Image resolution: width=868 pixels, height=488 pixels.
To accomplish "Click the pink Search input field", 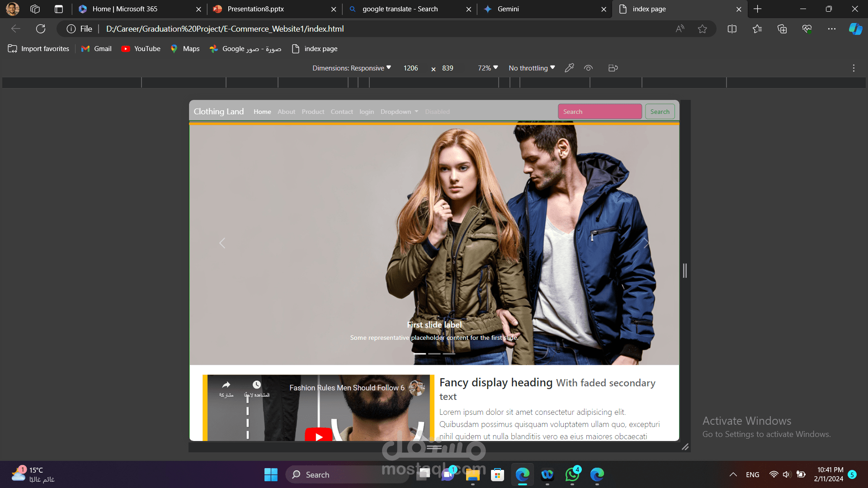I will tap(600, 112).
